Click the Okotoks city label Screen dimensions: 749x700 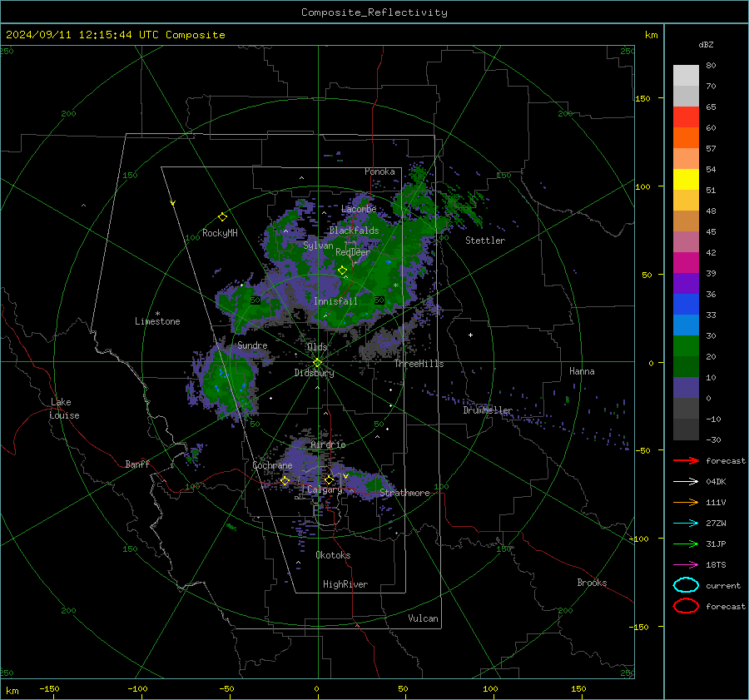[x=333, y=555]
